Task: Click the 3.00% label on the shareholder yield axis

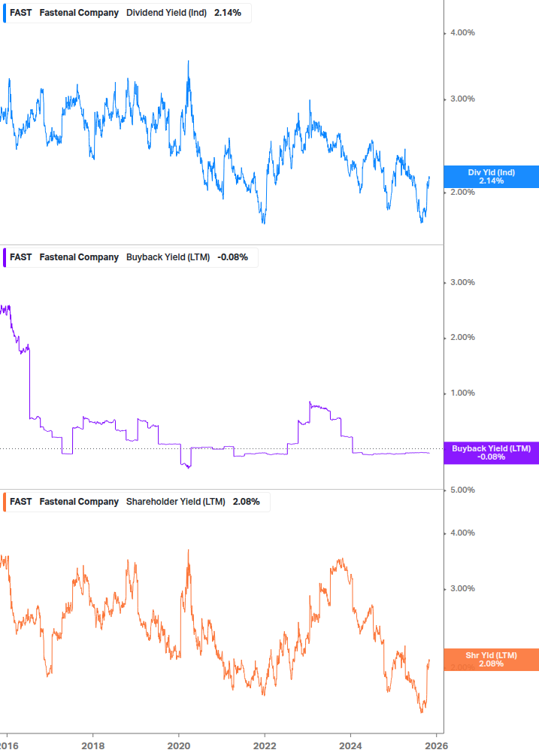Action: click(462, 589)
